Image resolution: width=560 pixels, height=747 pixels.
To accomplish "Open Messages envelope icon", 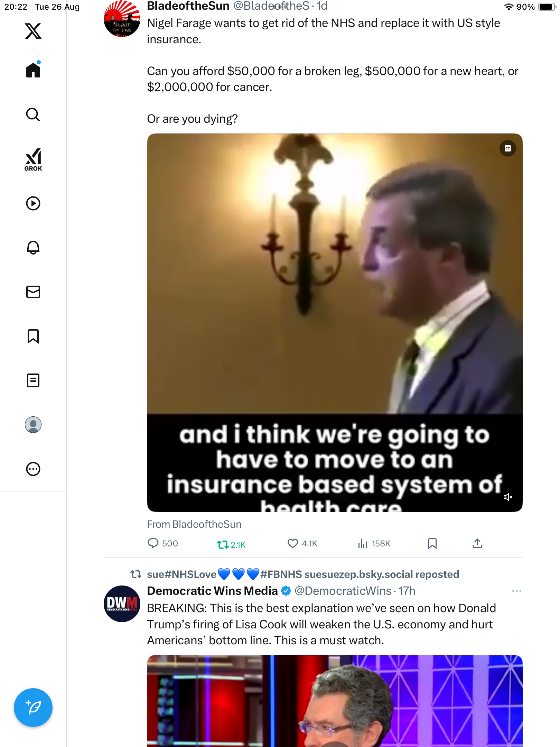I will 33,292.
